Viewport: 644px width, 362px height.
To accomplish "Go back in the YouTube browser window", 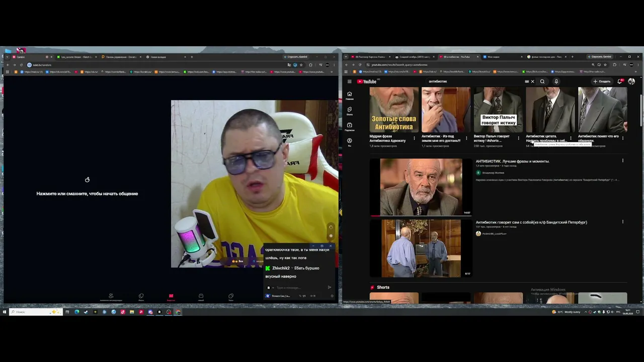I will (347, 65).
